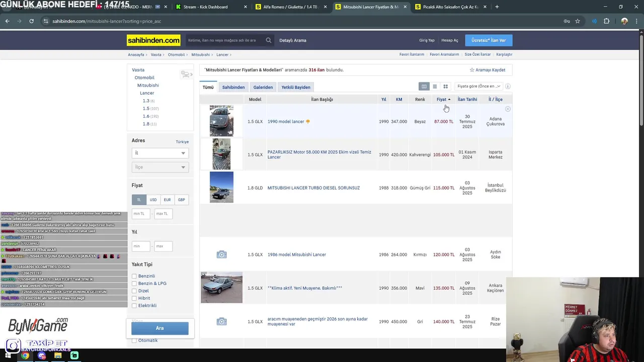Open the İlçe district dropdown
This screenshot has height=362, width=644.
coord(160,167)
